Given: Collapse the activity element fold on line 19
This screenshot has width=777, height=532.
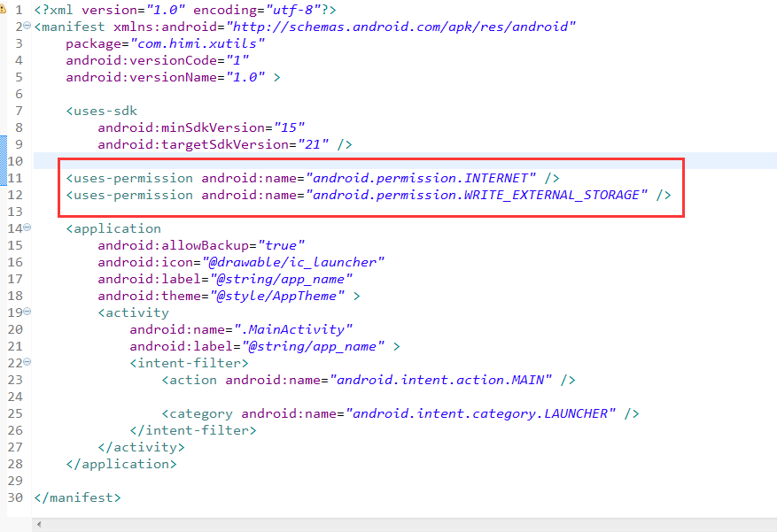Looking at the screenshot, I should 27,312.
